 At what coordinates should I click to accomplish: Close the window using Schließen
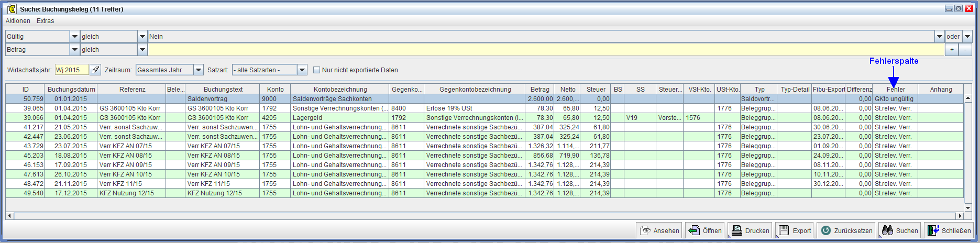pos(949,230)
